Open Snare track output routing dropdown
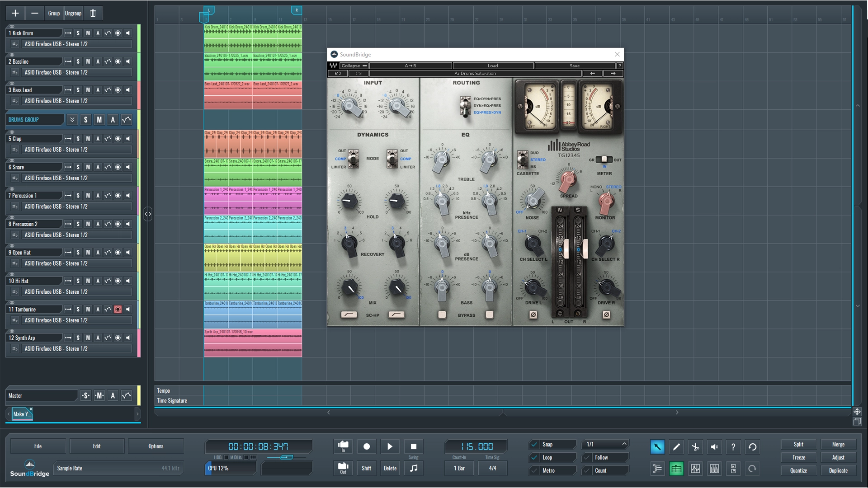 click(x=77, y=178)
